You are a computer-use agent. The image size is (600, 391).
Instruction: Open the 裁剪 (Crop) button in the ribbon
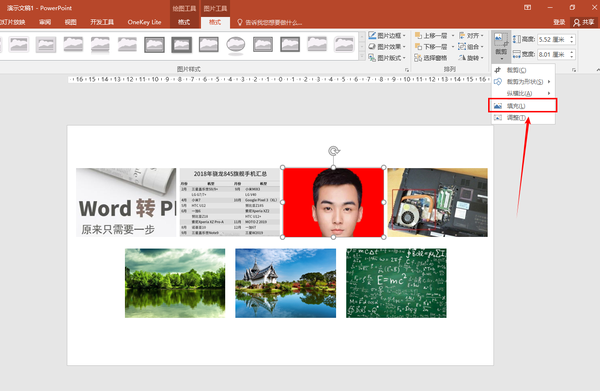(x=501, y=47)
